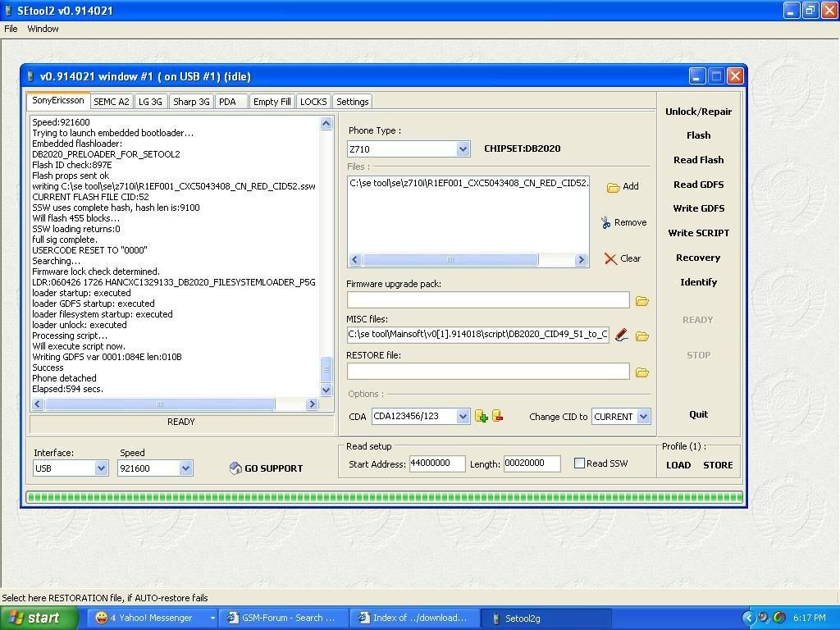Screen dimensions: 840x630
Task: Click the Length input field
Action: tap(532, 463)
